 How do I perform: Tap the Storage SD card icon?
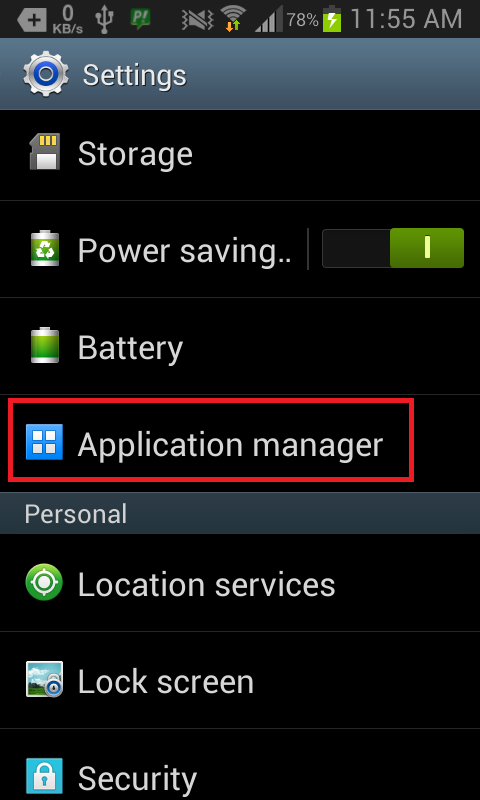(x=44, y=152)
